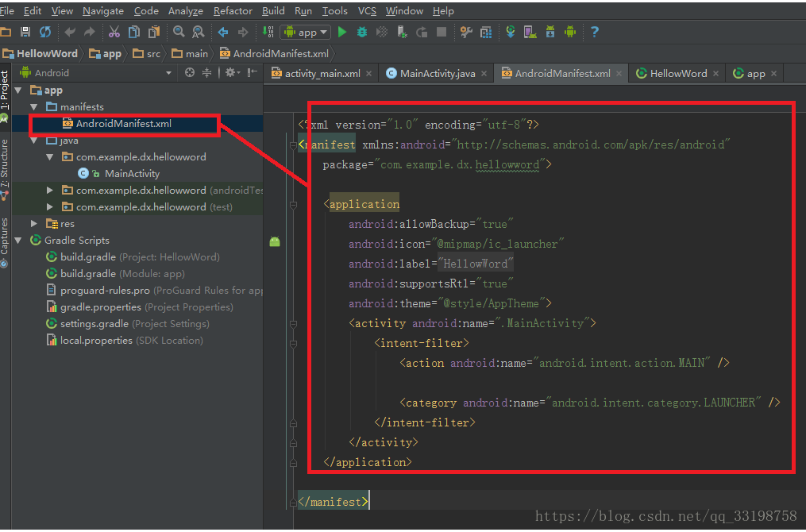This screenshot has width=806, height=532.
Task: Click the Find magnifier icon
Action: (x=179, y=32)
